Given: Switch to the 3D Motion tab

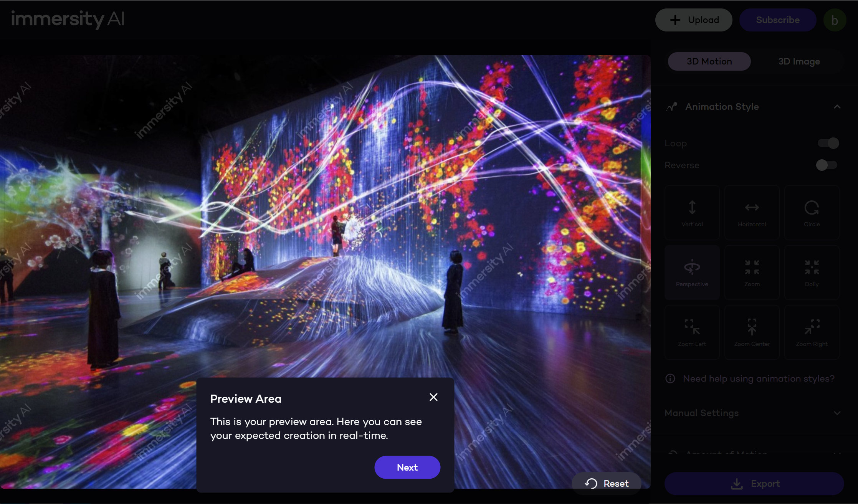Looking at the screenshot, I should tap(709, 61).
